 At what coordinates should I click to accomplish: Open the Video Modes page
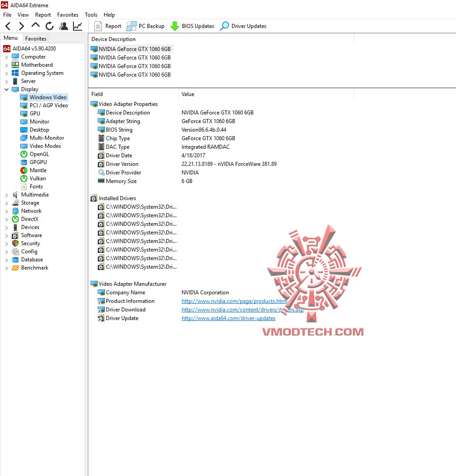41,146
